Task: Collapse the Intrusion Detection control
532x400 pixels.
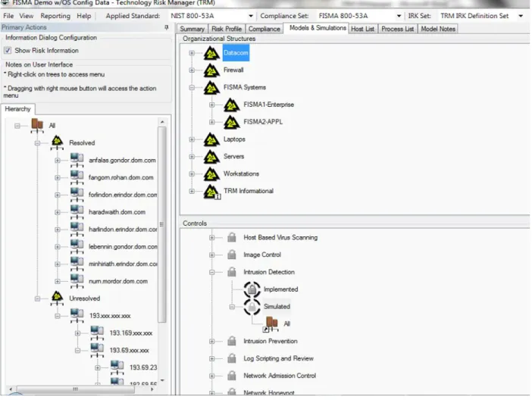Action: click(211, 272)
